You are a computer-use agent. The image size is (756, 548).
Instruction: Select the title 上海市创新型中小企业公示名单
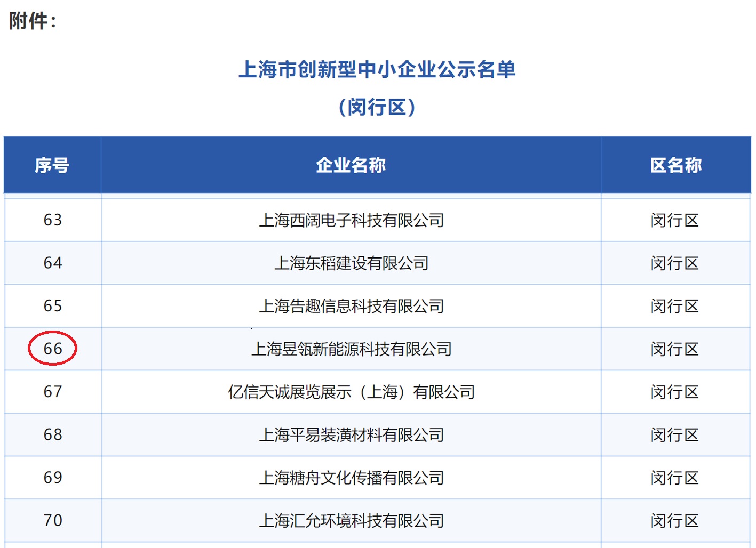(378, 69)
